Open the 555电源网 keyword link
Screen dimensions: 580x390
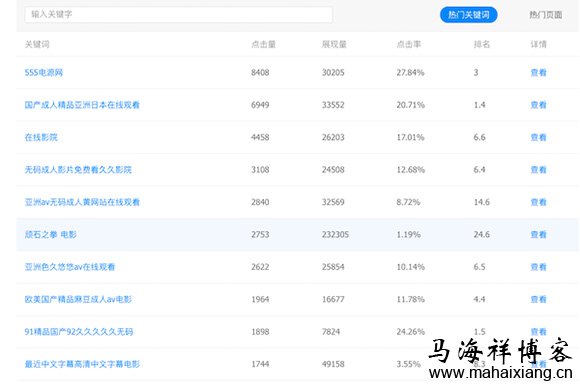pyautogui.click(x=44, y=73)
